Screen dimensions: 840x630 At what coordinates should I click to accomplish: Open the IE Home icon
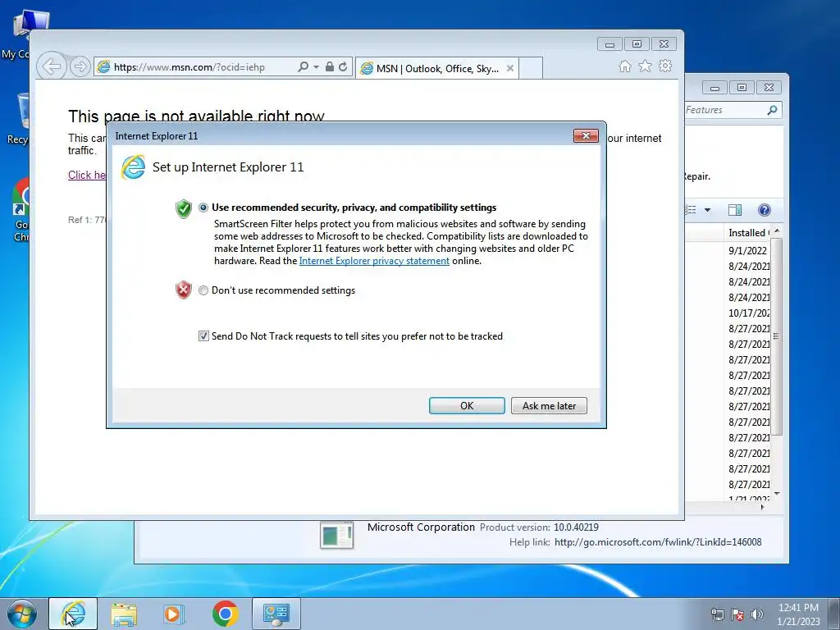pos(624,66)
